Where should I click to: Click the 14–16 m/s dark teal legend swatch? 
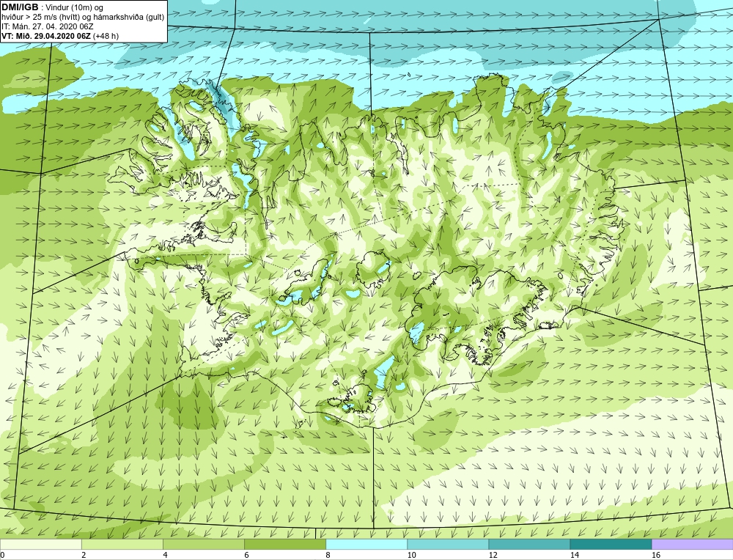coord(611,544)
